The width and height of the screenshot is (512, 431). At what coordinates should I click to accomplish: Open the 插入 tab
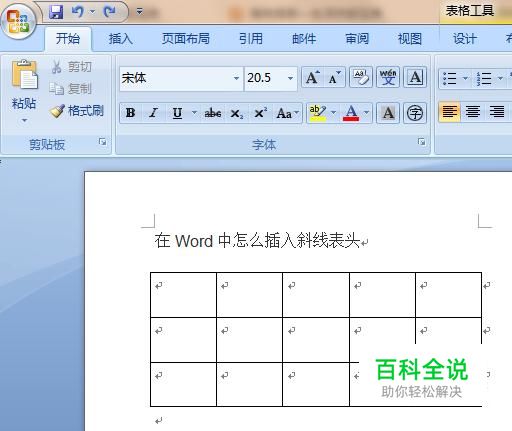pos(121,39)
